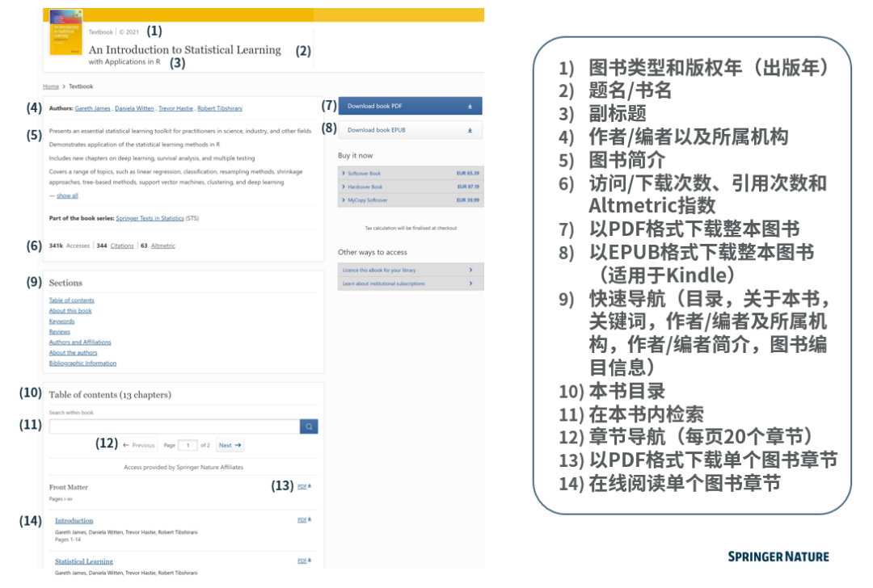This screenshot has width=873, height=588.
Task: Click the page number input box
Action: (188, 446)
